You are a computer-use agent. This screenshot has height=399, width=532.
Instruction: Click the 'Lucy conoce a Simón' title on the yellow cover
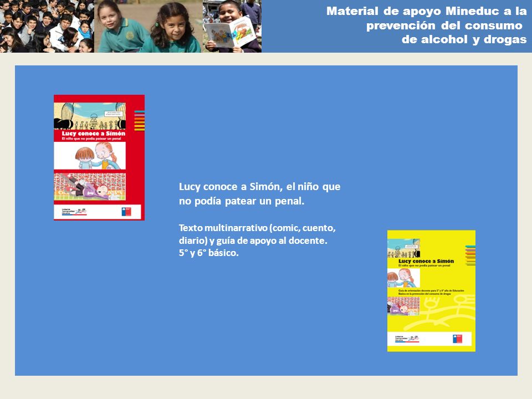tap(426, 261)
